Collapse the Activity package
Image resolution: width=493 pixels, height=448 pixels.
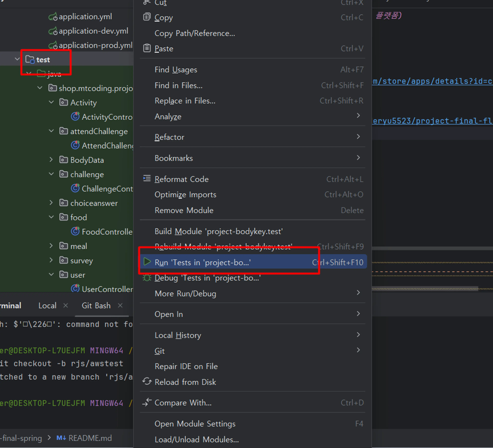pos(51,102)
